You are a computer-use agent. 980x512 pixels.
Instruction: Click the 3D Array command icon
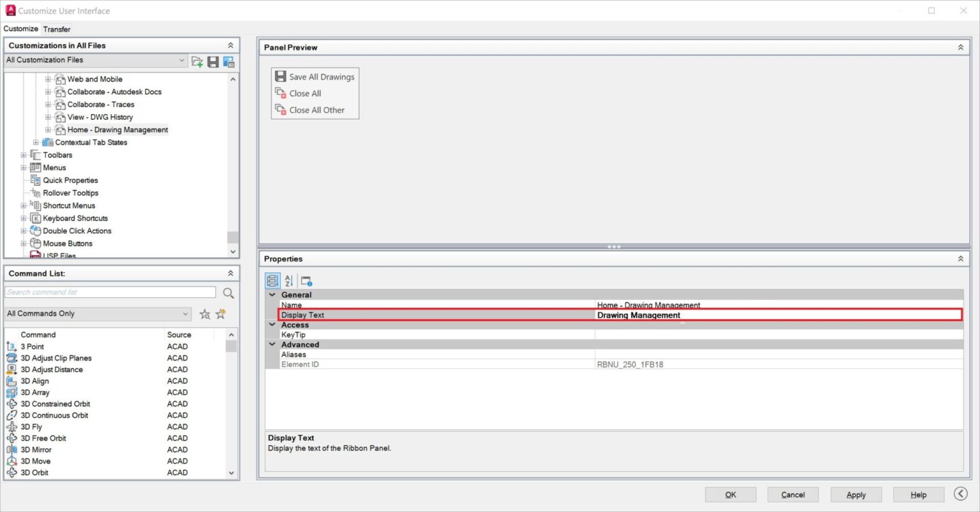coord(11,392)
